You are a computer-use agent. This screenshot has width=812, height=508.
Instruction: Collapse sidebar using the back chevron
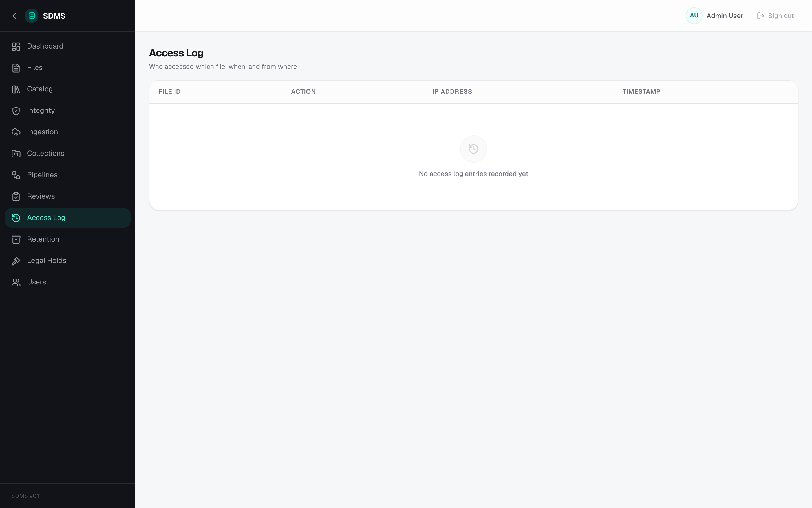pos(14,16)
